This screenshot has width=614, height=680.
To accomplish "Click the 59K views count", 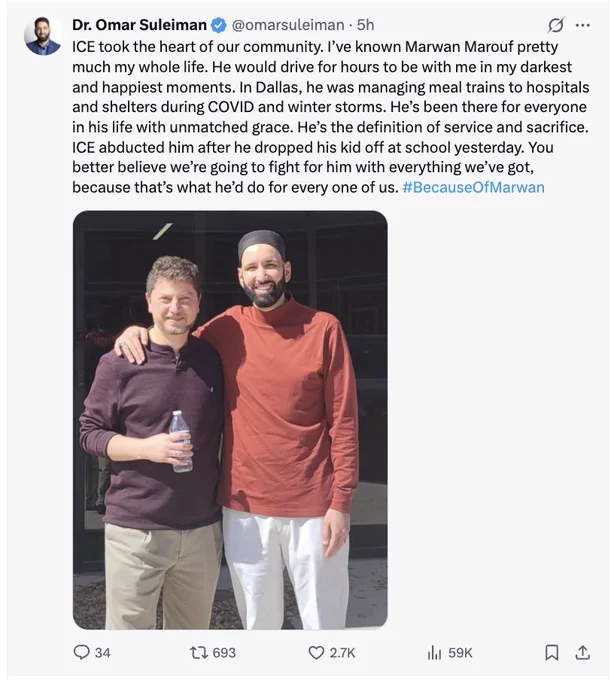I will click(460, 653).
